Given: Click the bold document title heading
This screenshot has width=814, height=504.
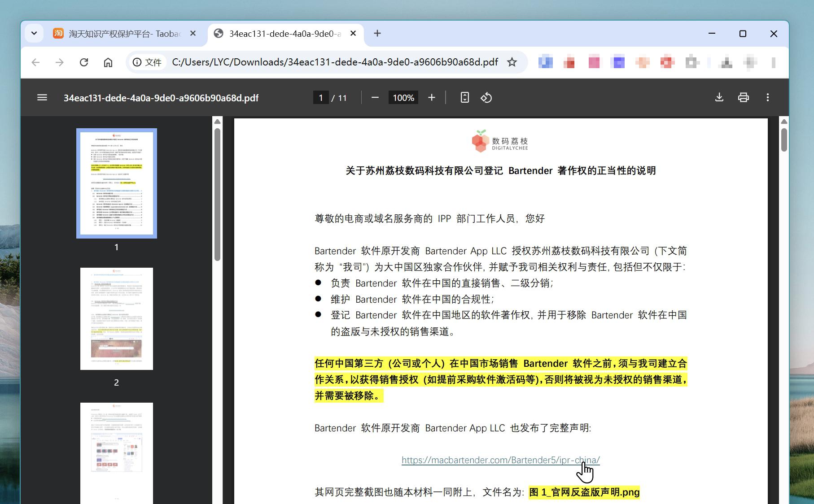Looking at the screenshot, I should [x=501, y=171].
